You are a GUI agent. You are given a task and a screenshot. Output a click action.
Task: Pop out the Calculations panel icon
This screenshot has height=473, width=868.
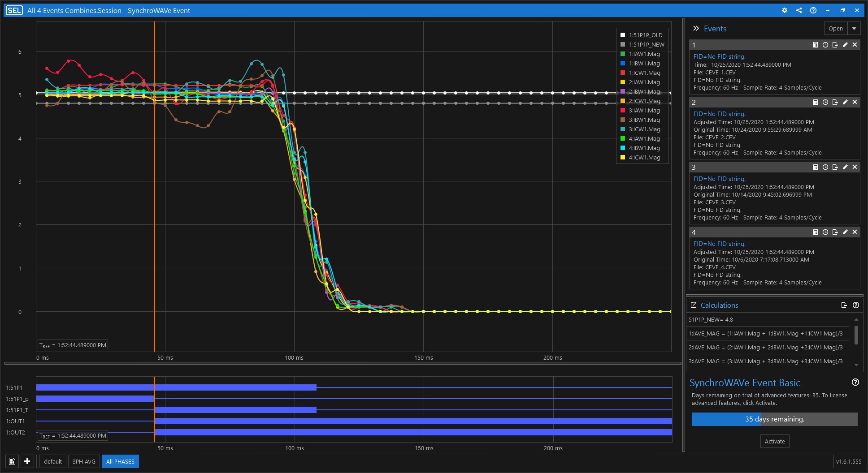click(694, 305)
